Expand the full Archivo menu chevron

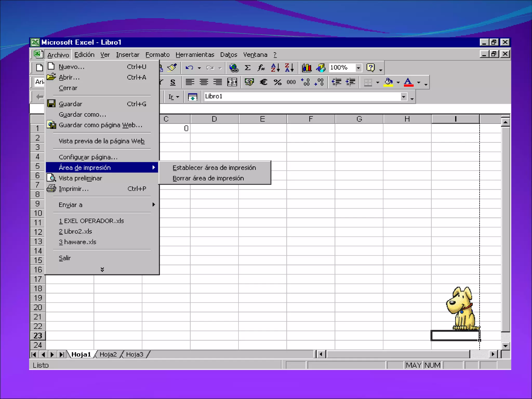click(x=102, y=269)
